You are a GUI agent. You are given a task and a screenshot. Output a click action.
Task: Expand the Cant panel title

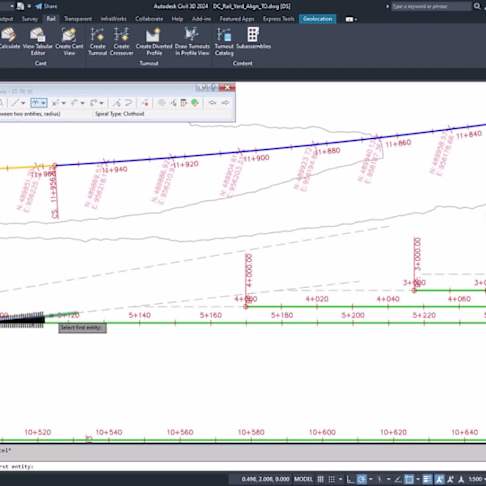[41, 63]
